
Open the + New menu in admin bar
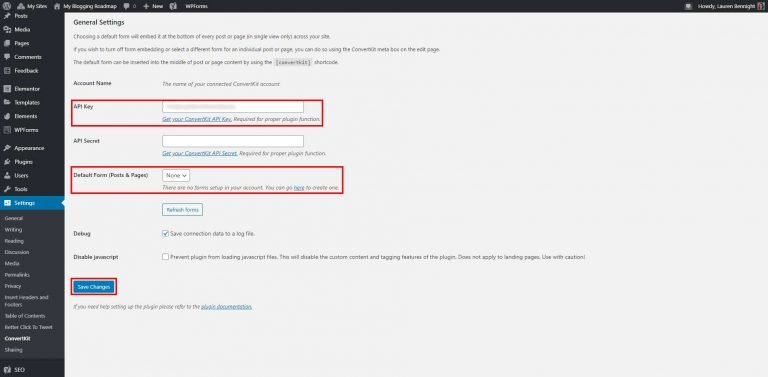click(x=153, y=6)
